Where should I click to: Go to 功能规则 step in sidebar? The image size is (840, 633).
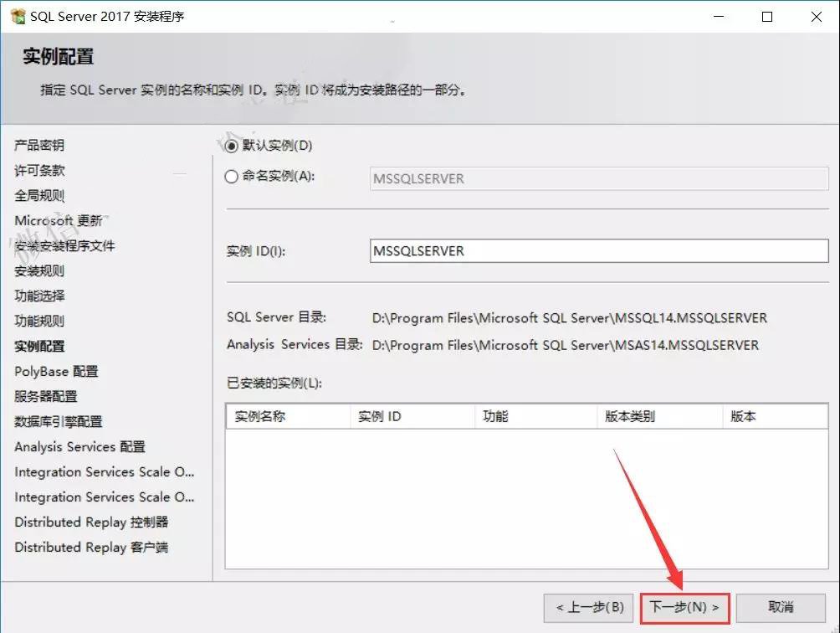(x=39, y=321)
